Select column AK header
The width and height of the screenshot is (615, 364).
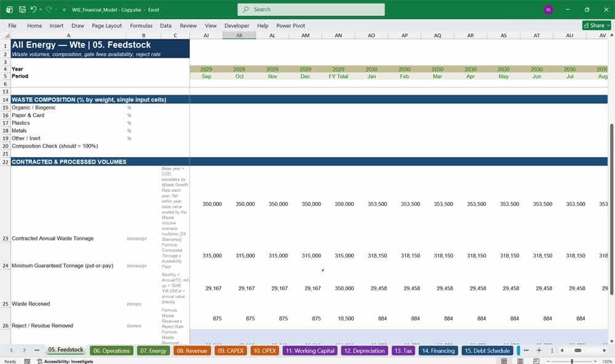[239, 35]
